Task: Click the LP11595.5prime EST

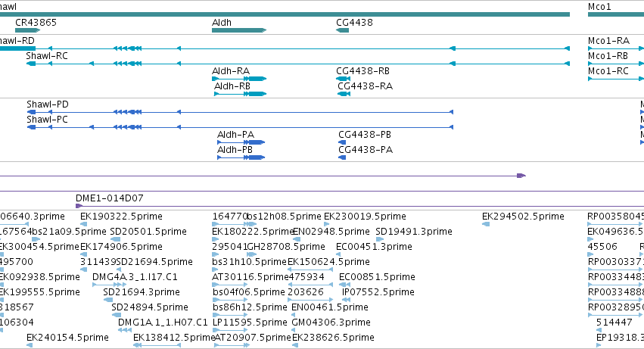Action: click(250, 323)
